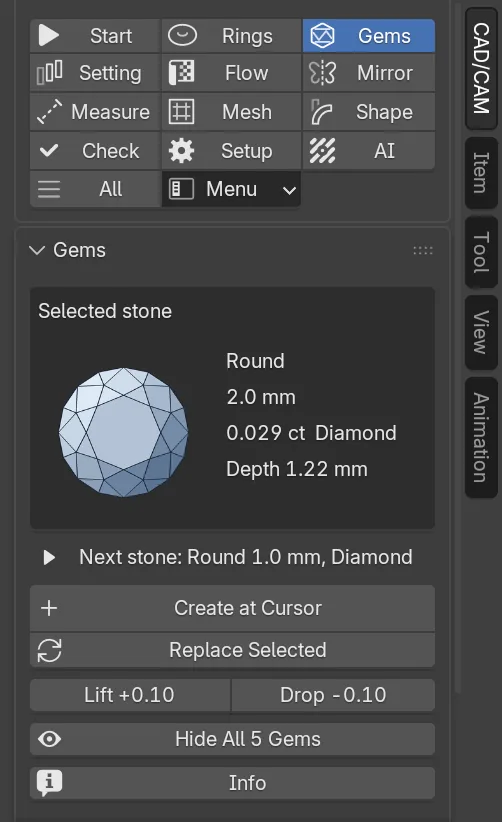Toggle gem visibility with the eye icon
The height and width of the screenshot is (822, 502).
49,739
